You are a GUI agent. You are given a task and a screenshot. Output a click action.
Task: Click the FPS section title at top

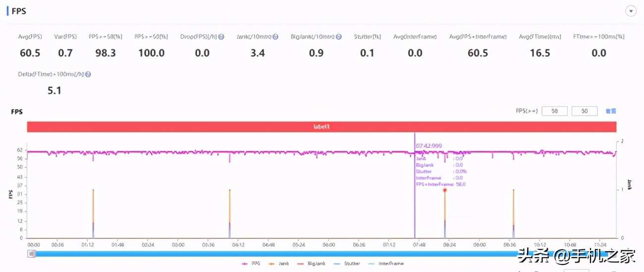19,11
